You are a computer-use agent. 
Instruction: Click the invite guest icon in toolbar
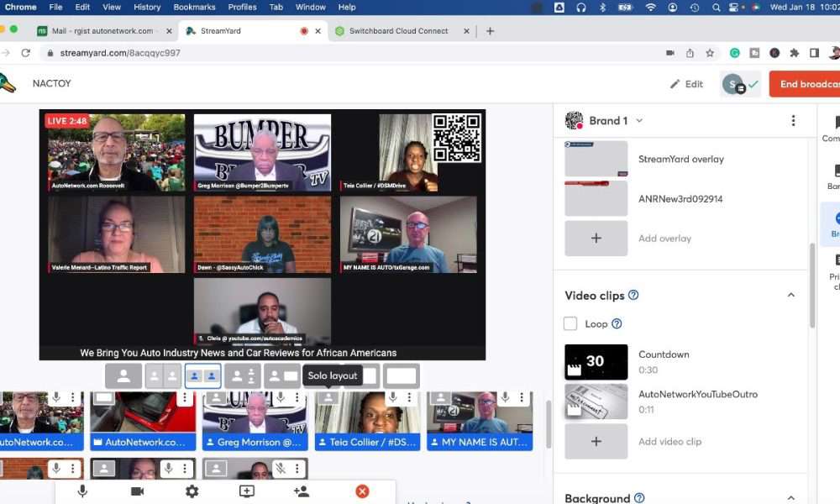click(x=302, y=491)
